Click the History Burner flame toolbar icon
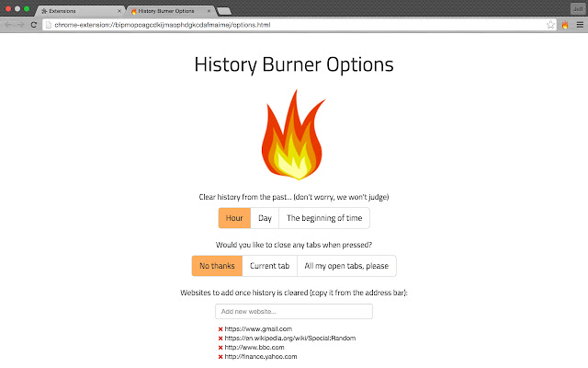The width and height of the screenshot is (588, 368). pos(565,25)
